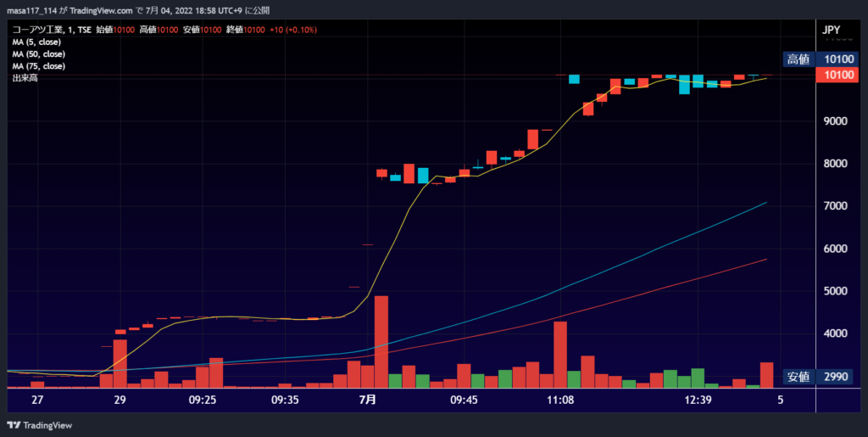Click the +10 (+0.10%) change value
Screen dimensions: 868x437
(292, 30)
